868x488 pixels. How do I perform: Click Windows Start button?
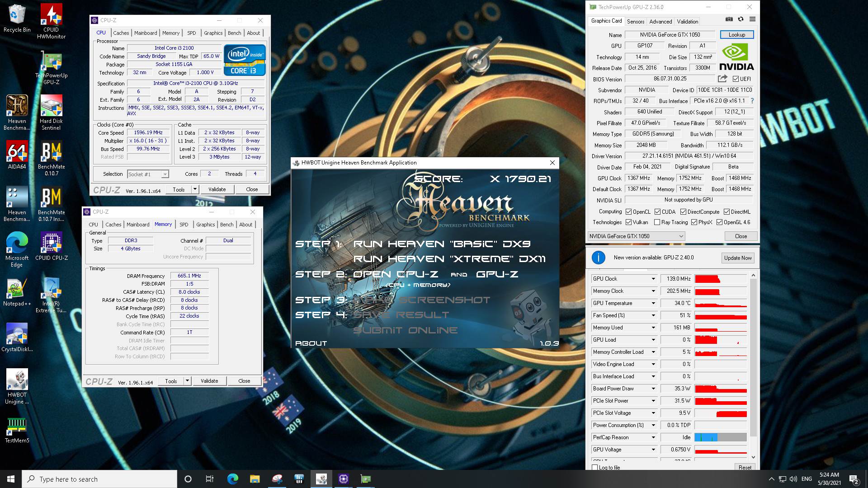click(x=11, y=479)
